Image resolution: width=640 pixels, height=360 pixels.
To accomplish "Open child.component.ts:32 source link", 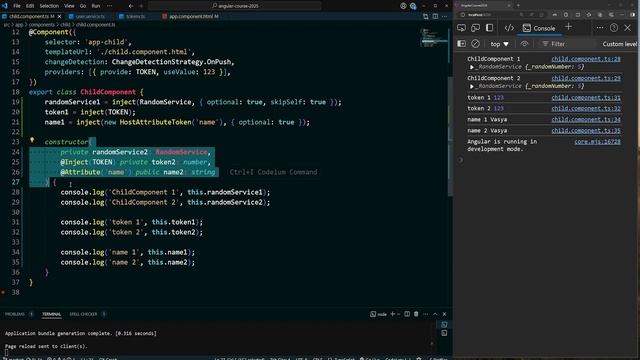I will pyautogui.click(x=586, y=108).
